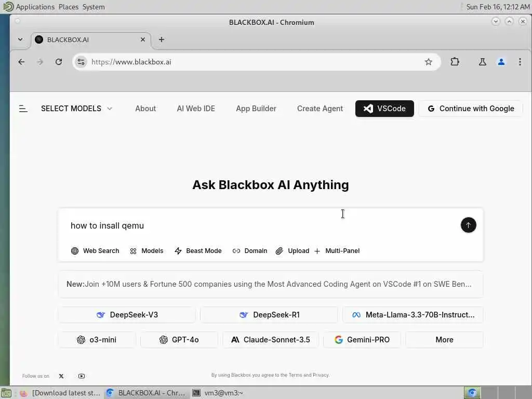The image size is (532, 399).
Task: Add a Multi-Panel
Action: pos(337,251)
